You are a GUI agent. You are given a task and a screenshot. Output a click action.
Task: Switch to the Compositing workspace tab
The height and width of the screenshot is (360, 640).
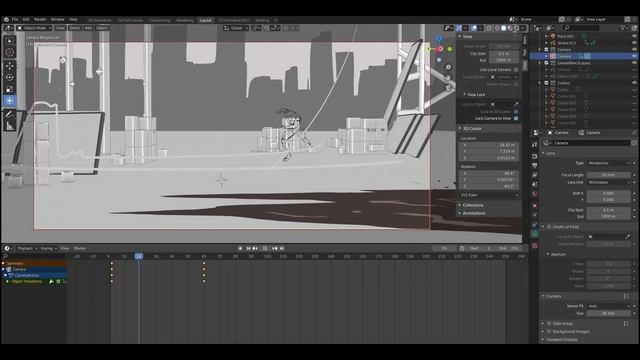coord(159,20)
